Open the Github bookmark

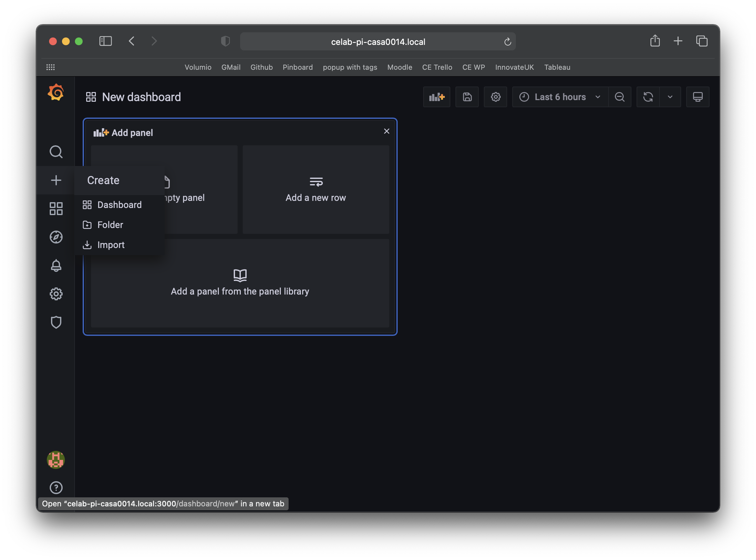pos(261,67)
